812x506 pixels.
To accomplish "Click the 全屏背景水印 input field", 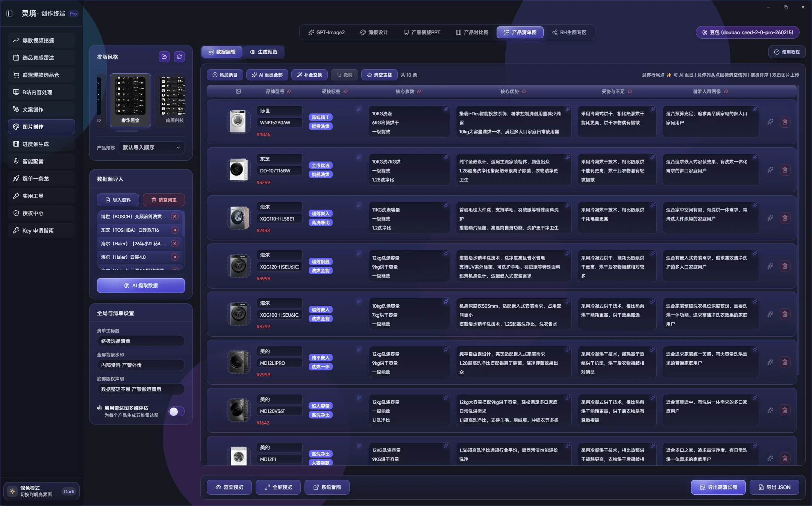I will (x=141, y=365).
